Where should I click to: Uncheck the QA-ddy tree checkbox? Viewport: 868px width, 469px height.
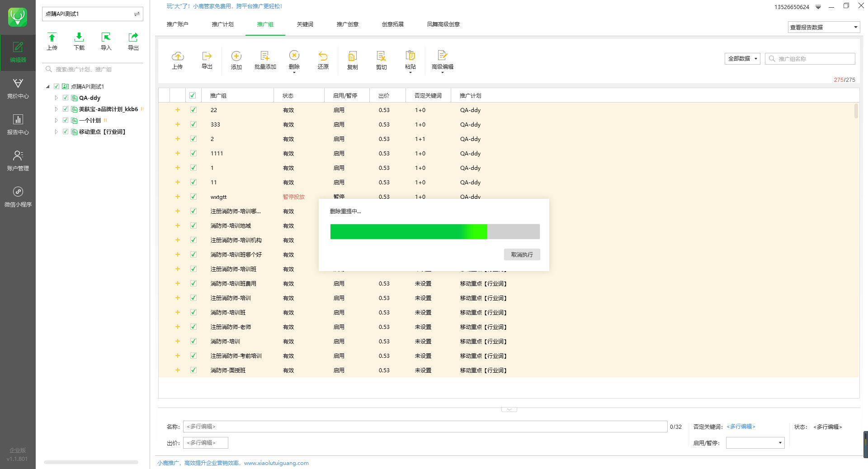pos(66,98)
